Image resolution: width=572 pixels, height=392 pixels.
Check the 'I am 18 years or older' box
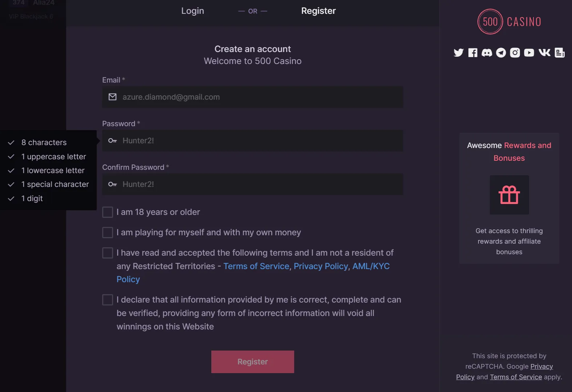point(108,212)
